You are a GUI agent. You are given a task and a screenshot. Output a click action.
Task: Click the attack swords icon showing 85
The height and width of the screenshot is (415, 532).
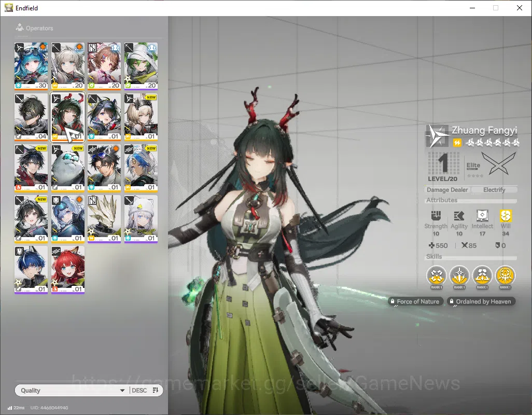point(465,245)
